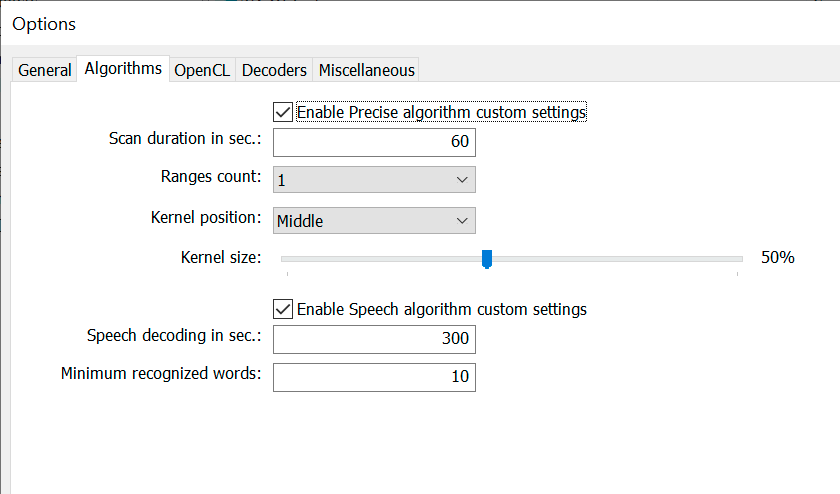Expand the Ranges count dropdown

click(374, 180)
